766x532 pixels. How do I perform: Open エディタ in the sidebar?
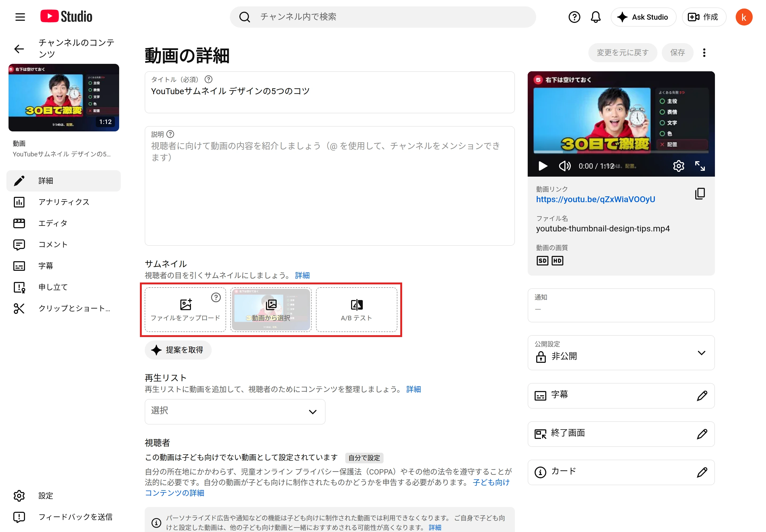pos(63,223)
